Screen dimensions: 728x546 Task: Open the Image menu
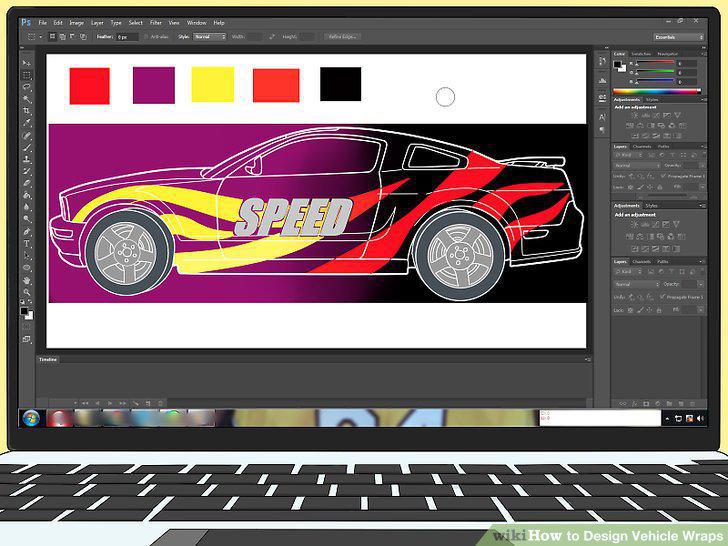(77, 22)
